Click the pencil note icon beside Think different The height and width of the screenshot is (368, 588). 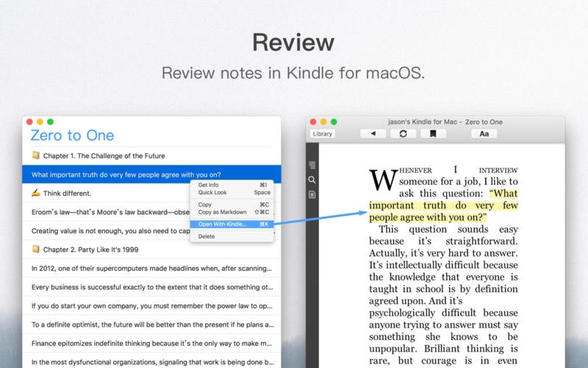(x=35, y=193)
